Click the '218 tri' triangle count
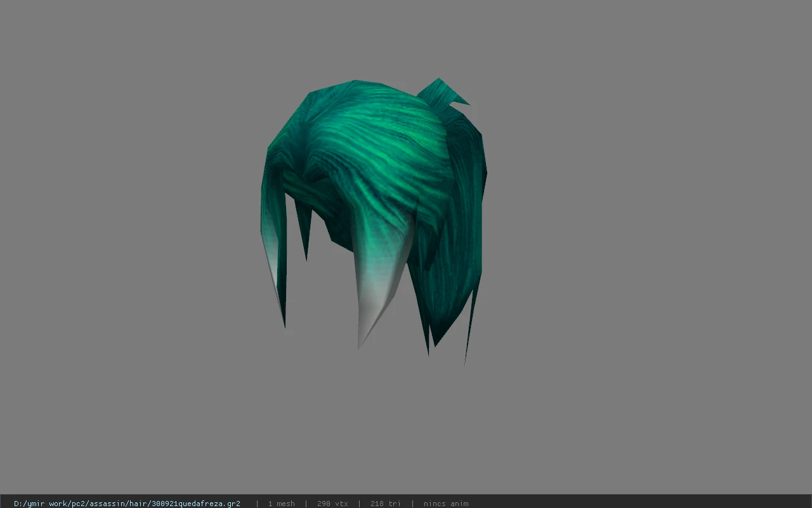The width and height of the screenshot is (812, 508). point(385,504)
